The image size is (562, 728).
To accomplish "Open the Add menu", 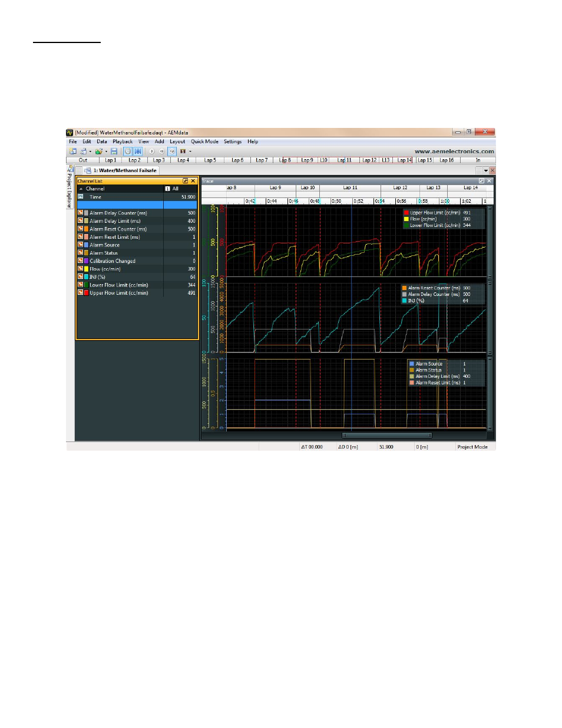I will (x=160, y=141).
